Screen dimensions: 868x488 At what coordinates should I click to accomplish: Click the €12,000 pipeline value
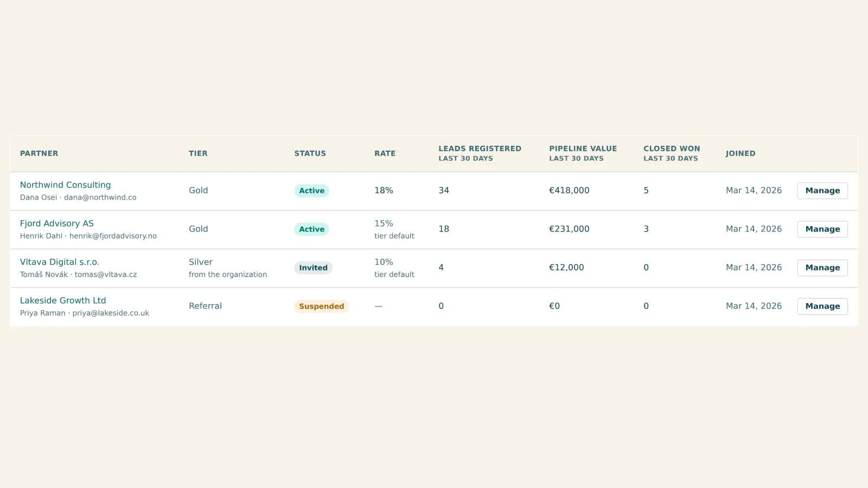pyautogui.click(x=566, y=267)
